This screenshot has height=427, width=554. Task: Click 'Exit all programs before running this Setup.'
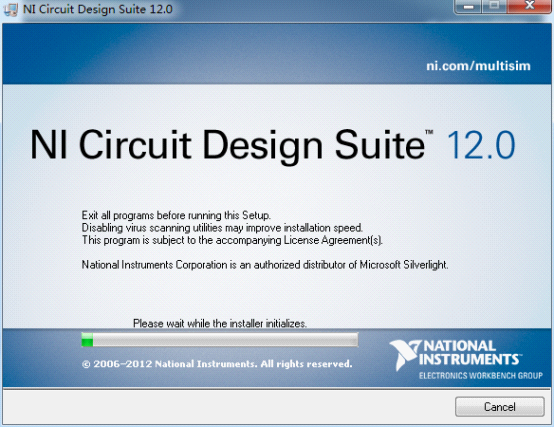tap(176, 215)
